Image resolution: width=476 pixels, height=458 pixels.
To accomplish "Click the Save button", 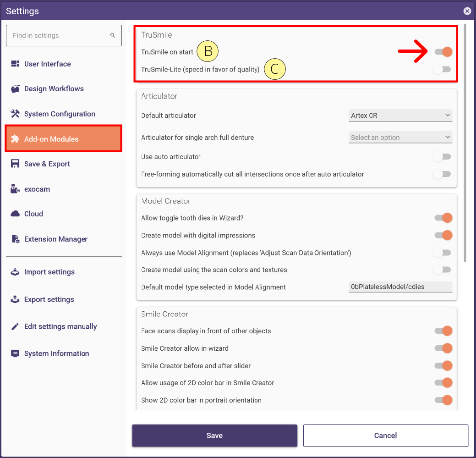I will tap(214, 436).
